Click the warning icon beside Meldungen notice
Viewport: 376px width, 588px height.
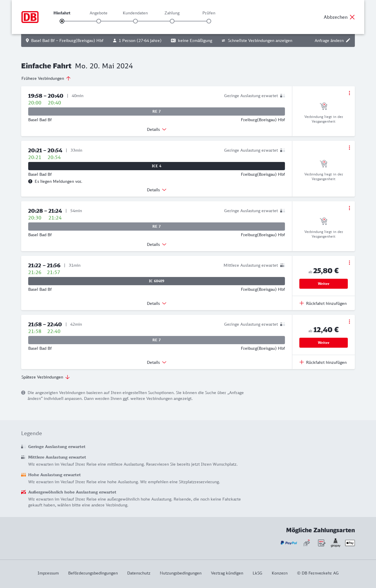coord(30,181)
